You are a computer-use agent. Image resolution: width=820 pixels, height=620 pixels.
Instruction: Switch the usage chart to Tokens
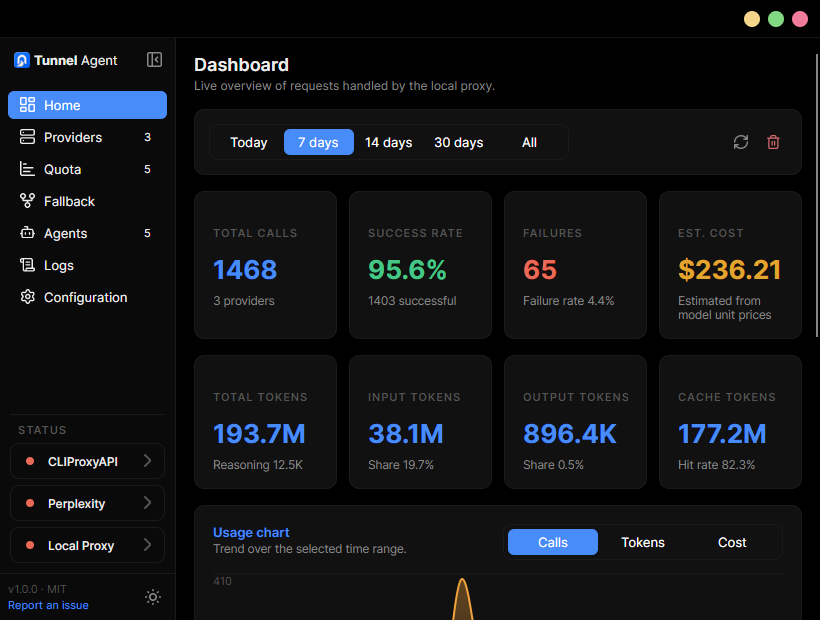click(643, 542)
